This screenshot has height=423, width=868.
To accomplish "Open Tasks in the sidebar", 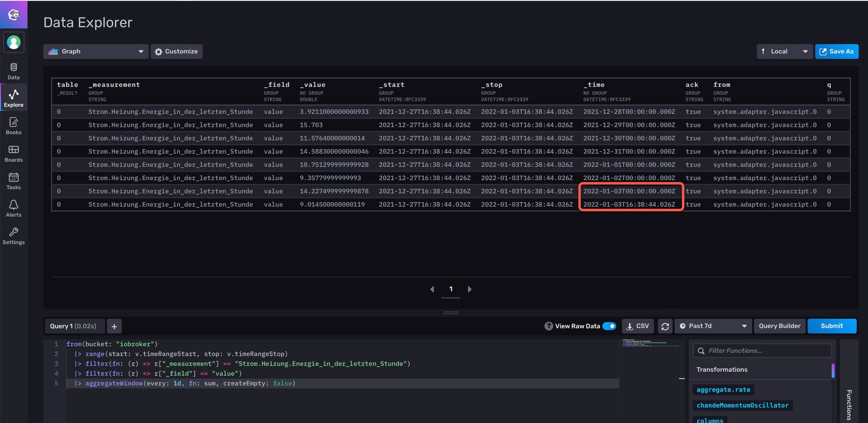I will (14, 181).
